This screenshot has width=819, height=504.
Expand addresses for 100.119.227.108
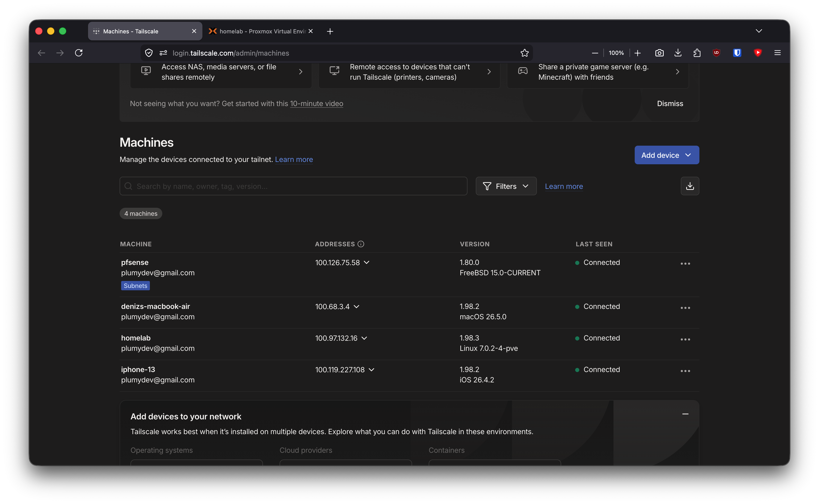tap(371, 370)
